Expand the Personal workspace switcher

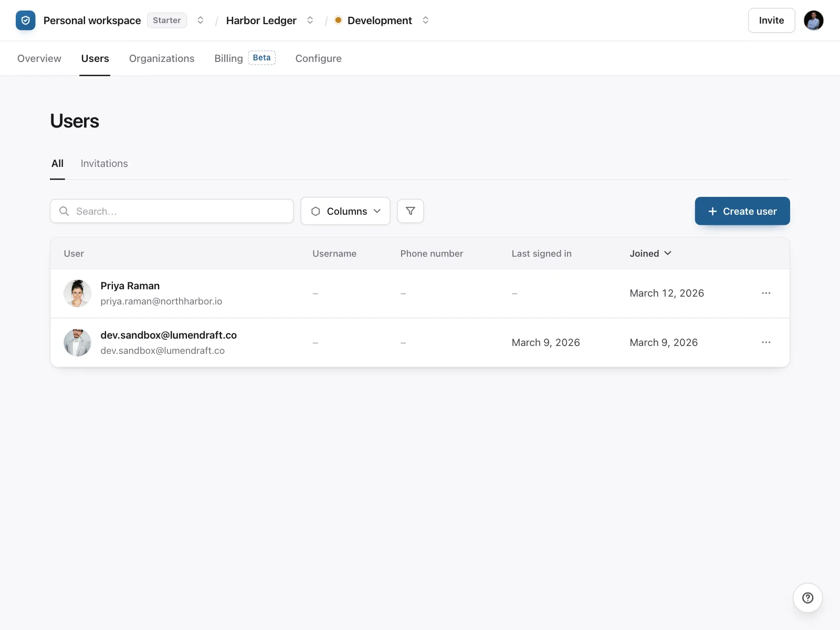pos(201,20)
